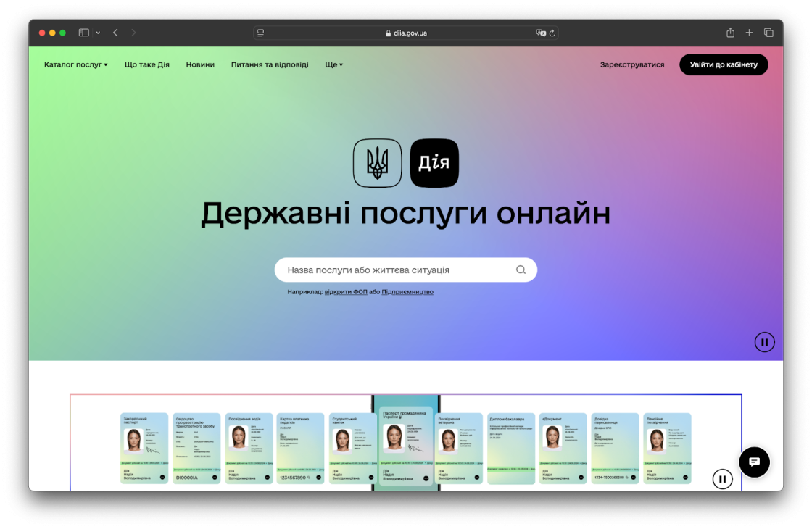Screen dimensions: 812x529
Task: Select the Диплом бакалавра card
Action: point(511,449)
